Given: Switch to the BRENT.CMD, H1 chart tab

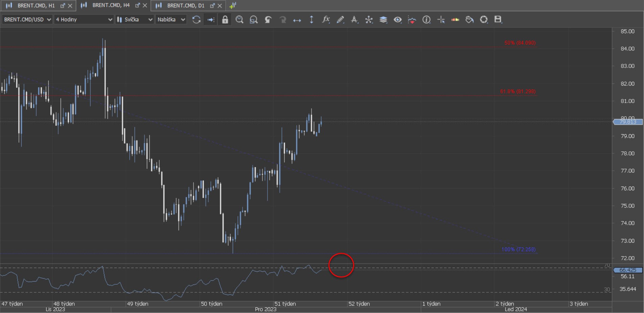Looking at the screenshot, I should 36,5.
